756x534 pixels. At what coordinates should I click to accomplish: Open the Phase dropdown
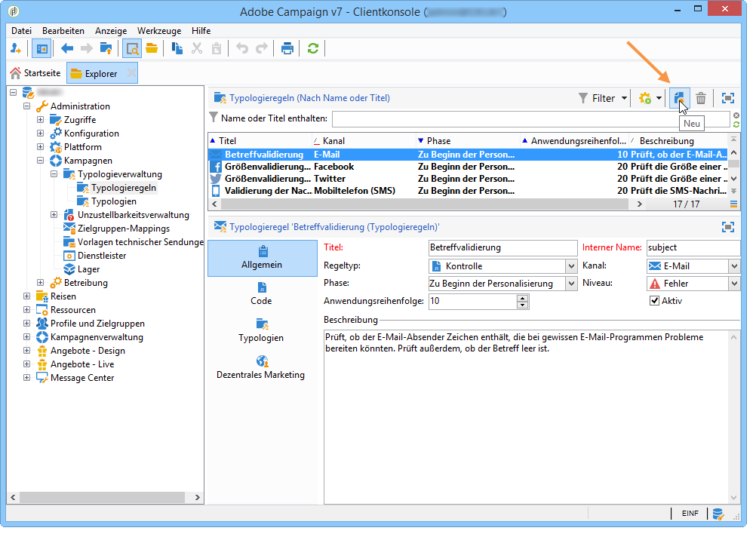tap(571, 284)
